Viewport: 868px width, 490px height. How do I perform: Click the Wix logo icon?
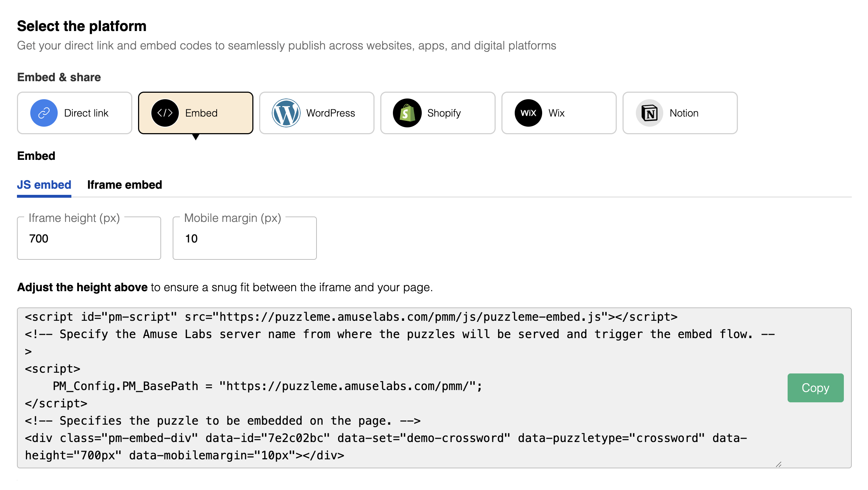(x=528, y=113)
